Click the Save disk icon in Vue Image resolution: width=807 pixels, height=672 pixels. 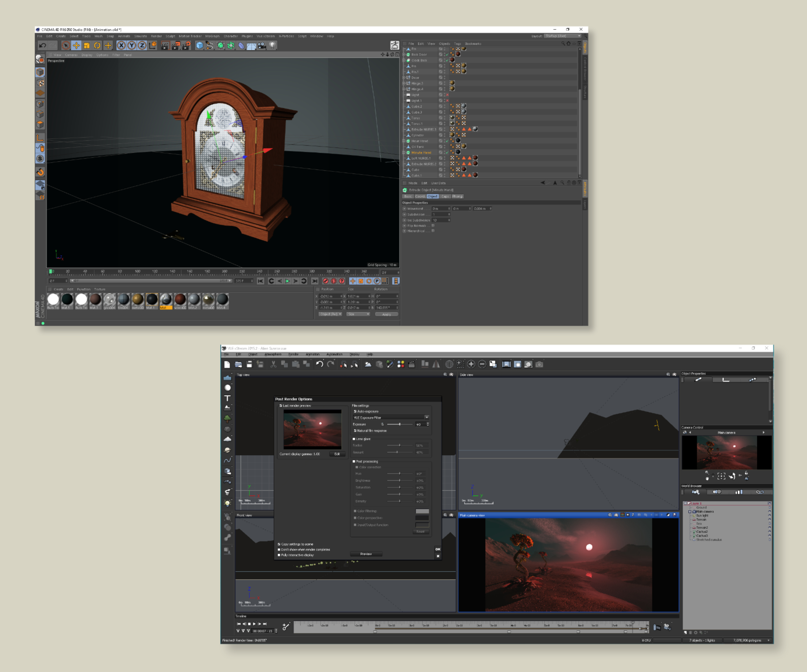coord(249,364)
